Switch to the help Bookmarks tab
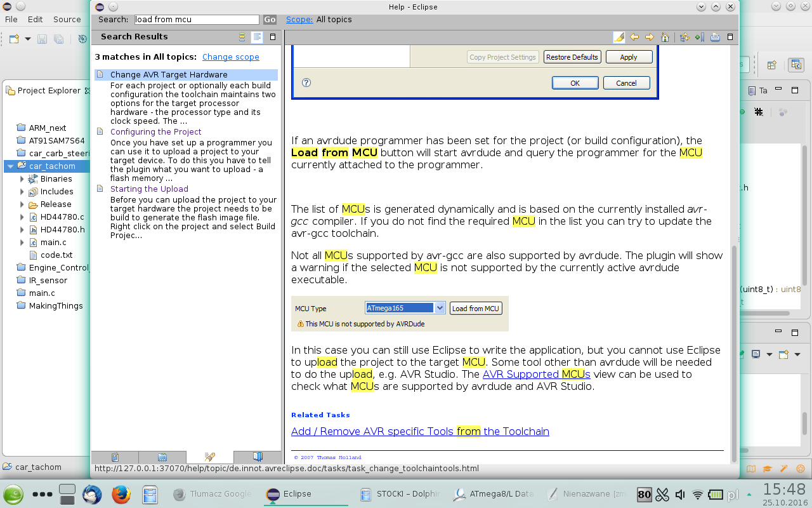Screen dimensions: 812x508 [x=258, y=457]
